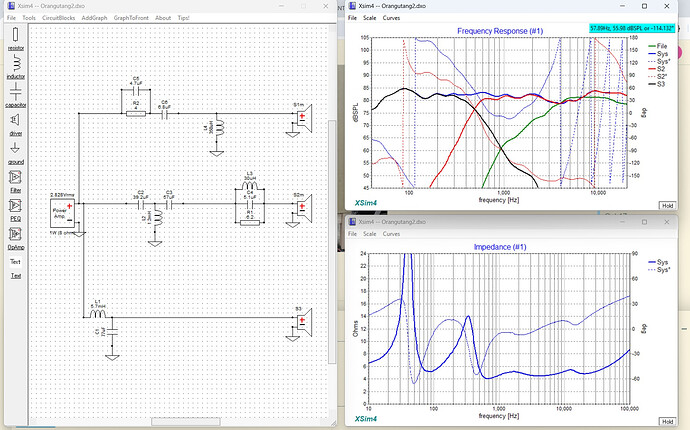Click the vertical scrollbar of schematic canvas
690x430 pixels.
coord(333,242)
